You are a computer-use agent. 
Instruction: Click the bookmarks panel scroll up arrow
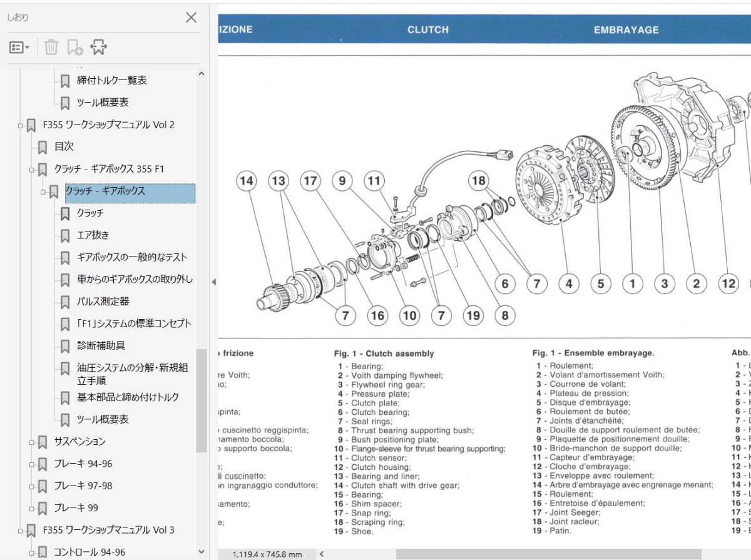201,74
